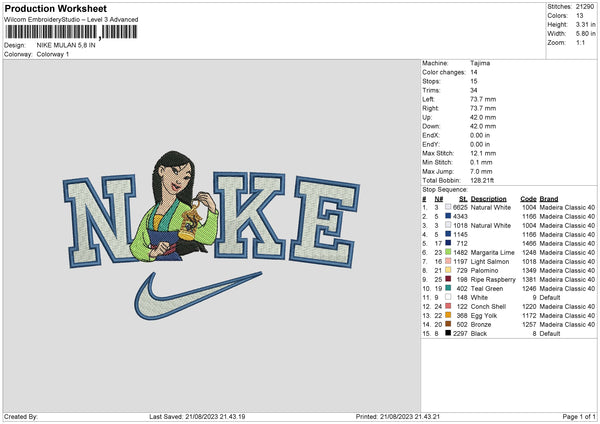
Task: Click the Zoom value '1:1'
Action: click(580, 42)
